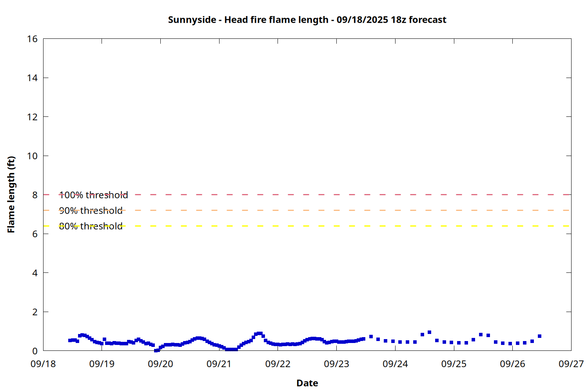Image resolution: width=588 pixels, height=392 pixels.
Task: Click the y-axis tick label '16'
Action: pos(32,39)
